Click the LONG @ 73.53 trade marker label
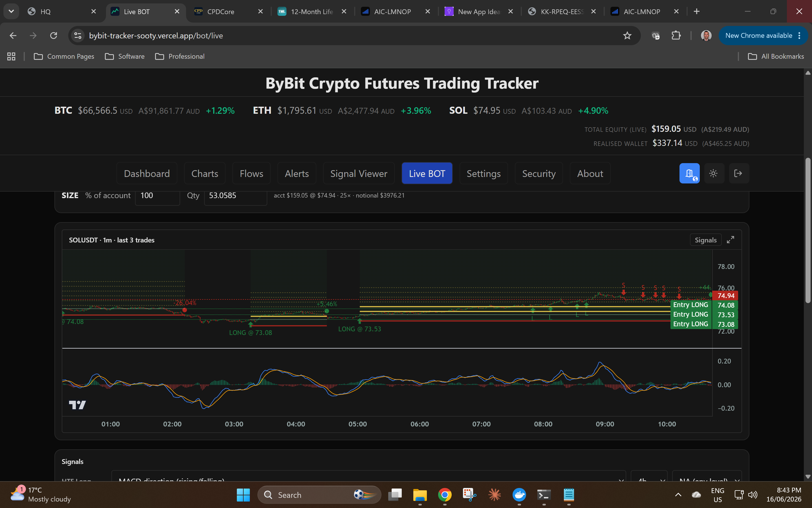The height and width of the screenshot is (508, 812). click(359, 329)
